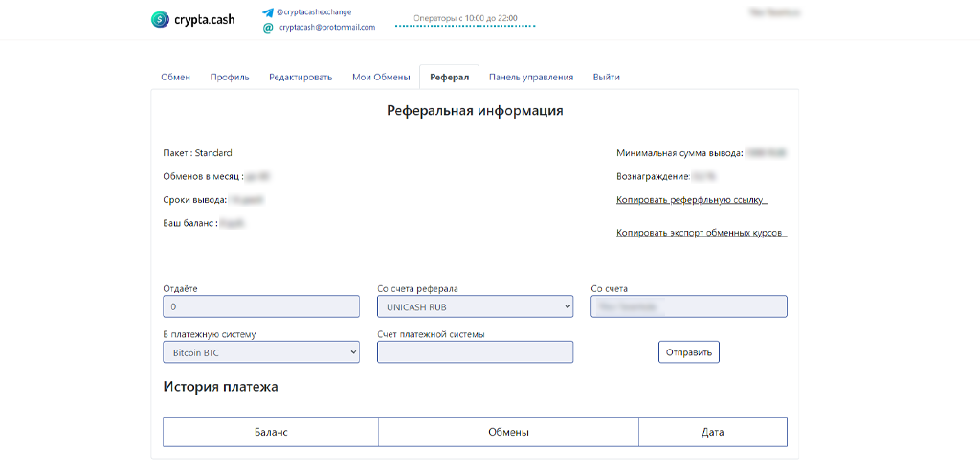Focus the Отдаёте amount input field
The height and width of the screenshot is (474, 980).
coord(261,306)
